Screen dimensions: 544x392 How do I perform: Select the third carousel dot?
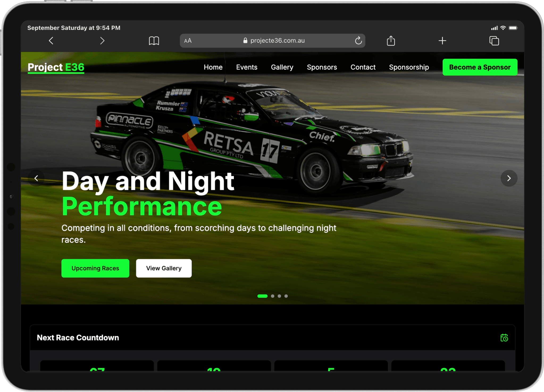click(279, 296)
